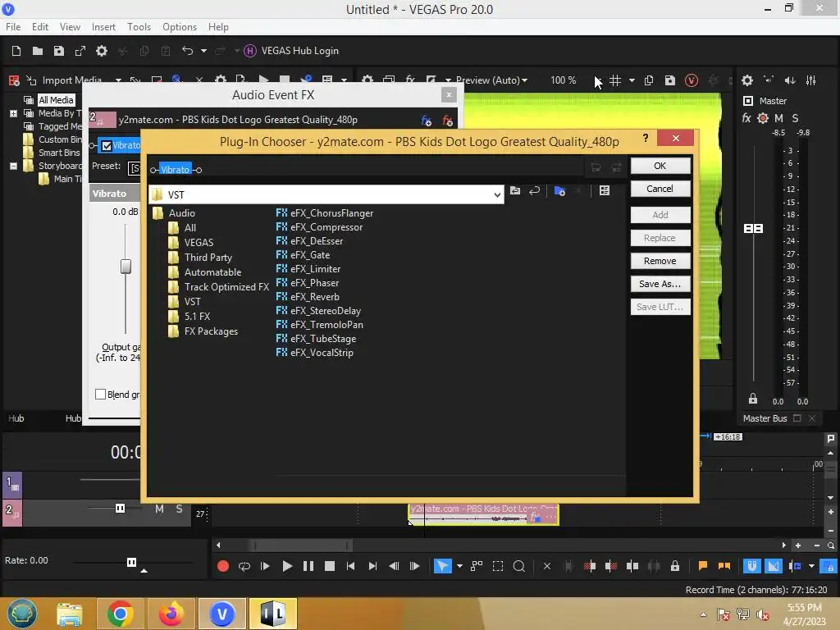Click the remove plug-in icon in Audio Event FX
The image size is (840, 630).
pos(447,121)
